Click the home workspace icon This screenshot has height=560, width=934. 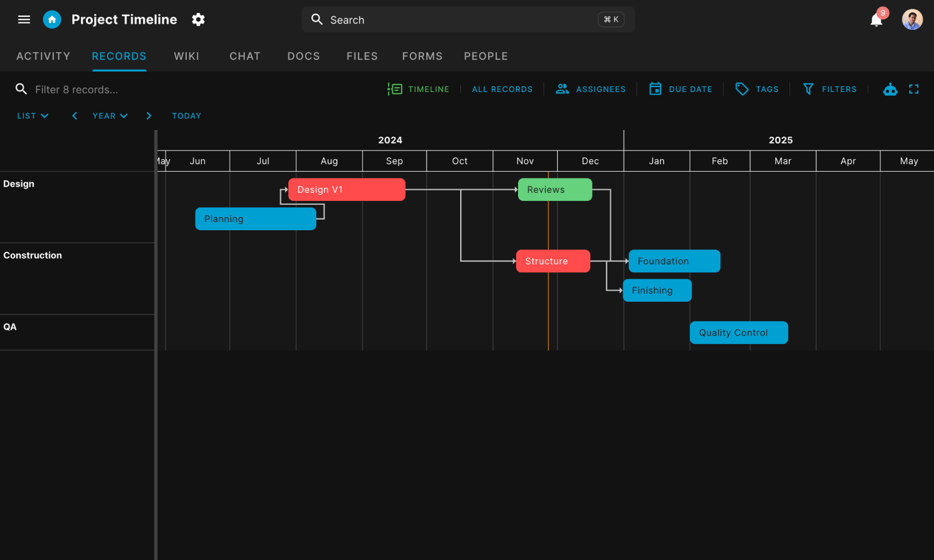point(52,19)
